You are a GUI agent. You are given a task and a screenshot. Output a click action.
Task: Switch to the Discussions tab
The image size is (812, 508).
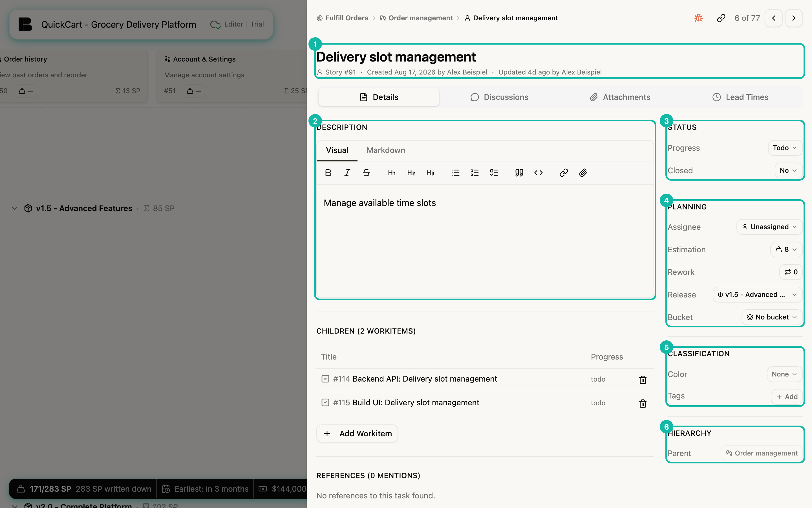point(499,97)
